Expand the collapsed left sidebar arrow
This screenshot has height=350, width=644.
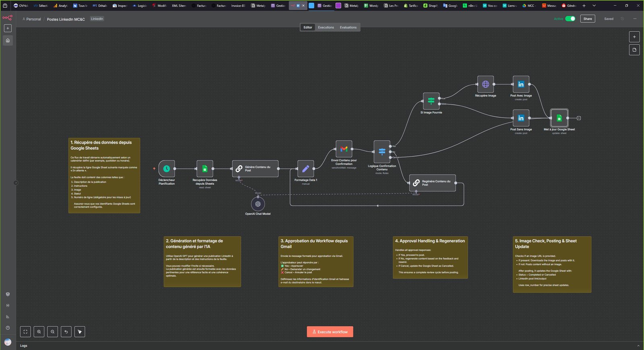[x=16, y=183]
